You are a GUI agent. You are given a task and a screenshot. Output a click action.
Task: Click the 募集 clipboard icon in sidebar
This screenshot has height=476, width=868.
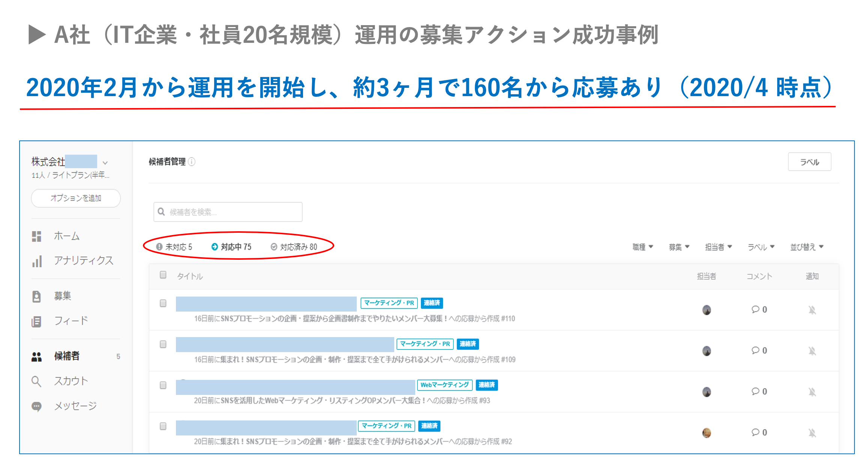(x=36, y=297)
